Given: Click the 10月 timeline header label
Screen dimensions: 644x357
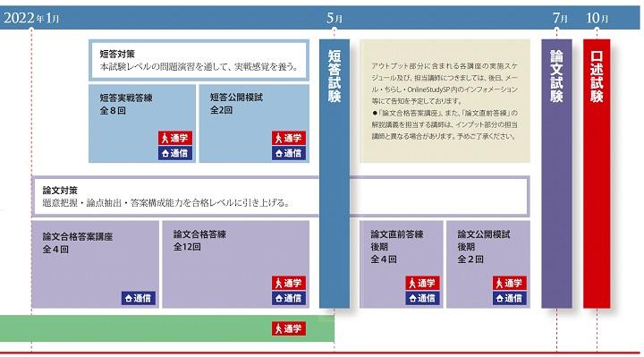Looking at the screenshot, I should [597, 18].
